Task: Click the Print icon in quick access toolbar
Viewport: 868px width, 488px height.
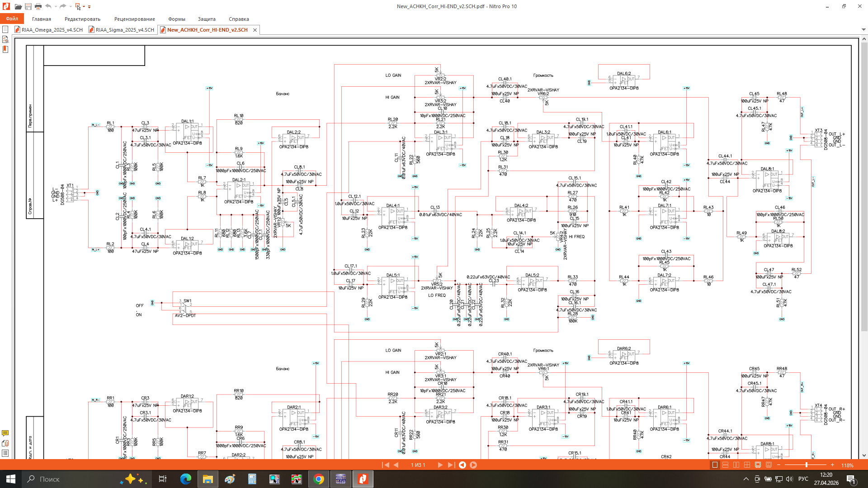Action: click(38, 6)
